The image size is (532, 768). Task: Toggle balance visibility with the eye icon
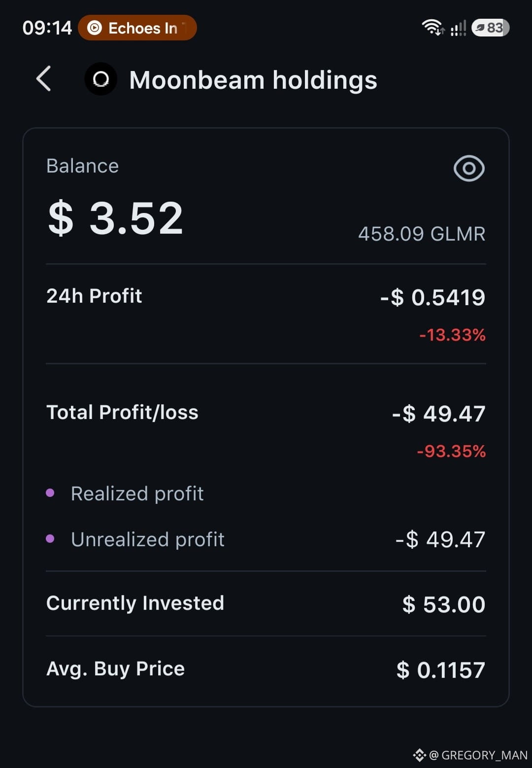coord(469,169)
